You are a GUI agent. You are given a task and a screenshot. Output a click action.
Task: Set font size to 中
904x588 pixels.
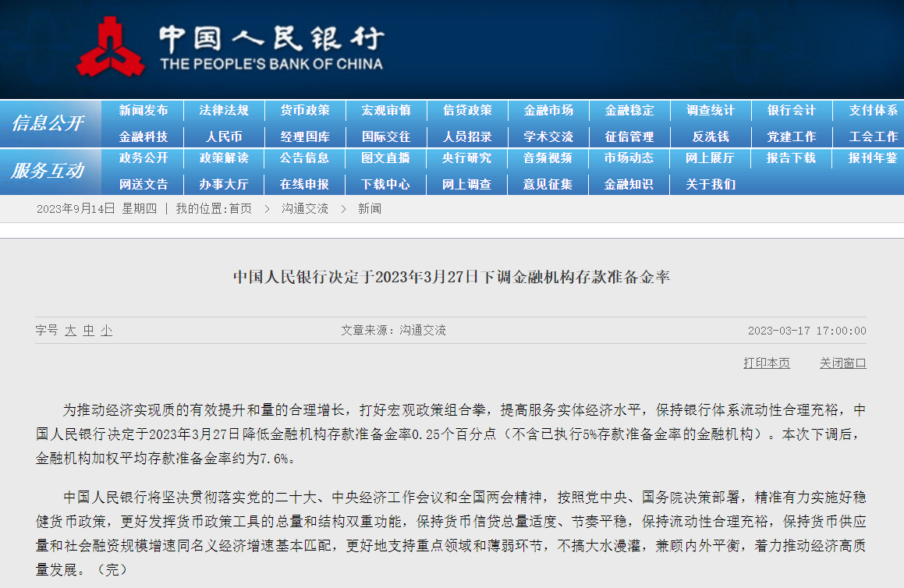tap(89, 331)
